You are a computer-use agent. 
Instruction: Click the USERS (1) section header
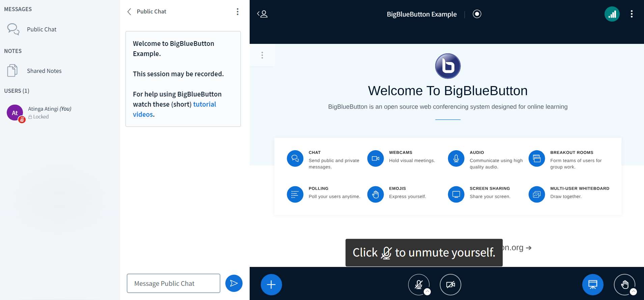click(17, 91)
